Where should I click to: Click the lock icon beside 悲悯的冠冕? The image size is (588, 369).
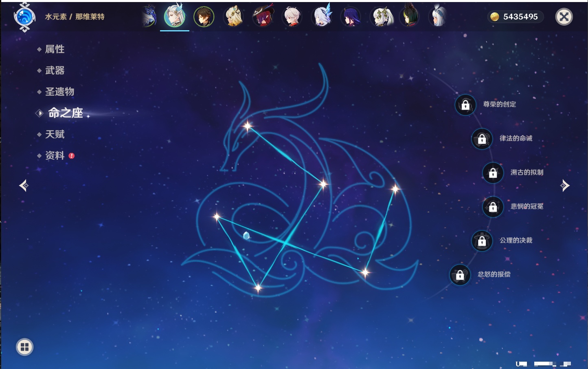tap(493, 207)
